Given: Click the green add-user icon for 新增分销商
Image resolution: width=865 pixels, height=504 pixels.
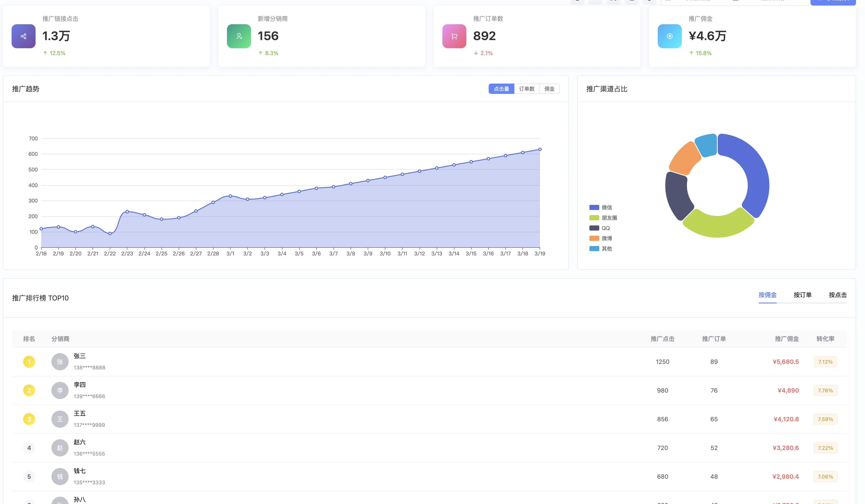Looking at the screenshot, I should [239, 36].
